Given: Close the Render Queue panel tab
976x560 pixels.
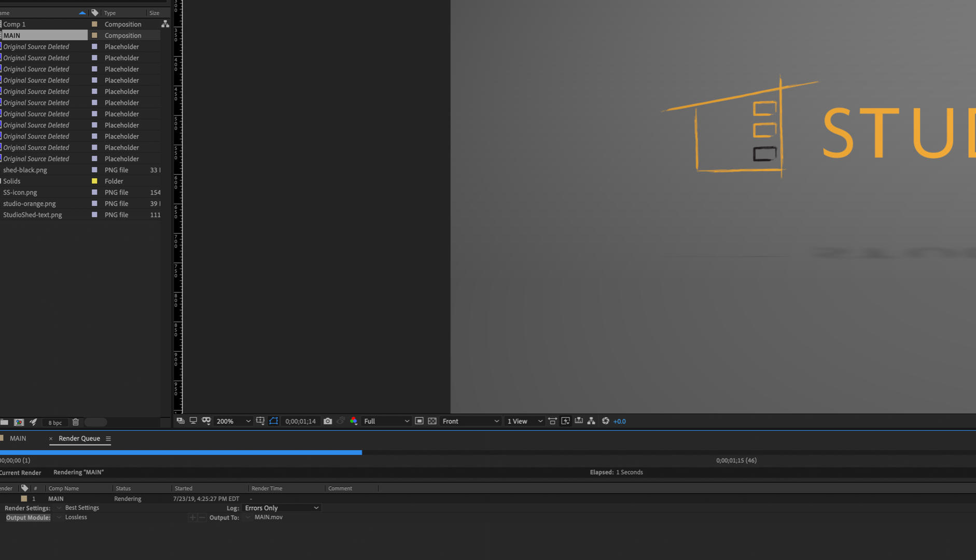Looking at the screenshot, I should 51,439.
